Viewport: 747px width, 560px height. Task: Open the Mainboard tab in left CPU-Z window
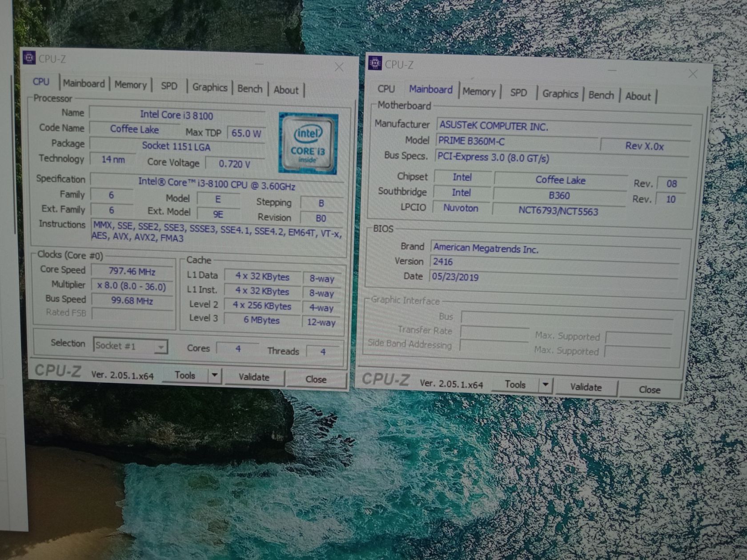84,84
